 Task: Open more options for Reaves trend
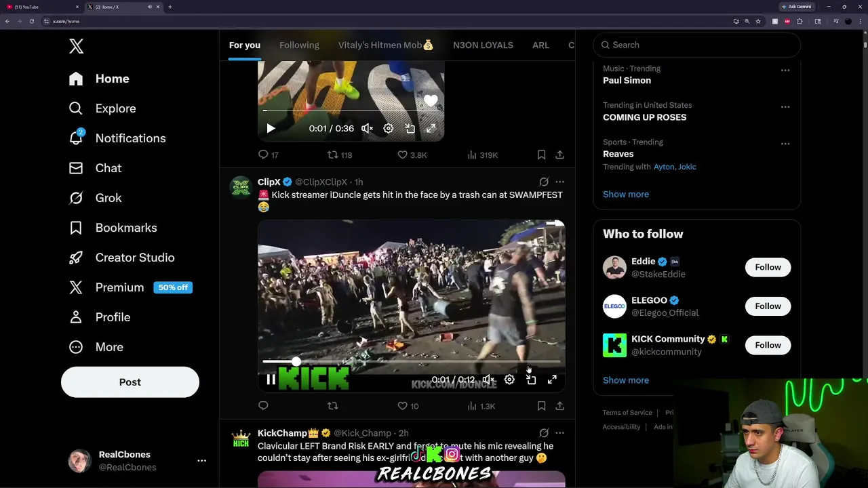click(785, 143)
